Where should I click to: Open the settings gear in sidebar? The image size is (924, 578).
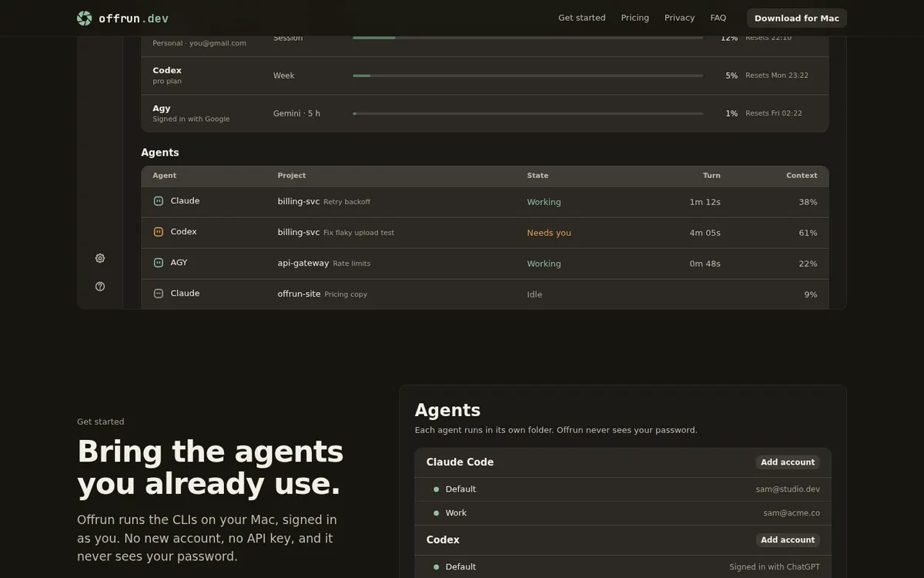pyautogui.click(x=100, y=258)
